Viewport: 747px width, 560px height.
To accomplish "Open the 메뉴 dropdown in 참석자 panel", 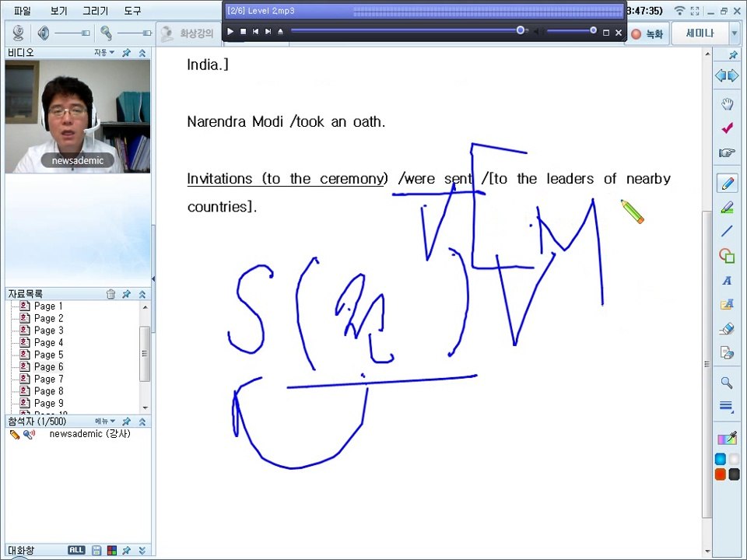I will tap(105, 421).
